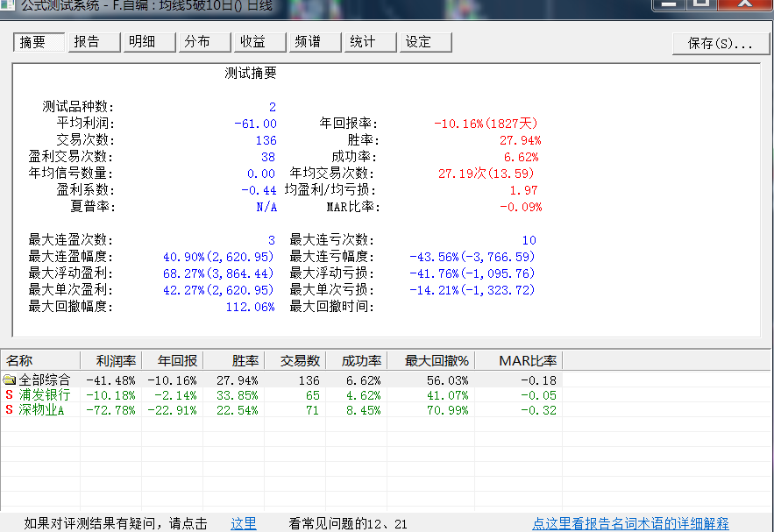Open the 报告 tab

[x=95, y=42]
